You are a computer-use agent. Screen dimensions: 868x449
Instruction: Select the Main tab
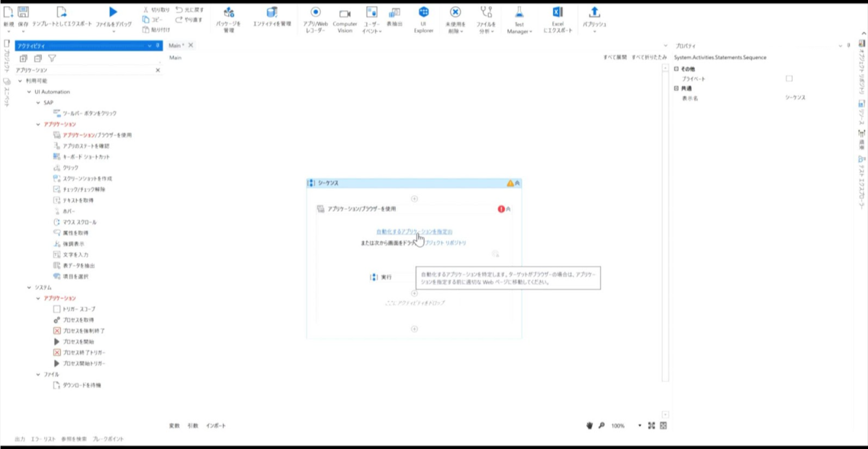[176, 45]
